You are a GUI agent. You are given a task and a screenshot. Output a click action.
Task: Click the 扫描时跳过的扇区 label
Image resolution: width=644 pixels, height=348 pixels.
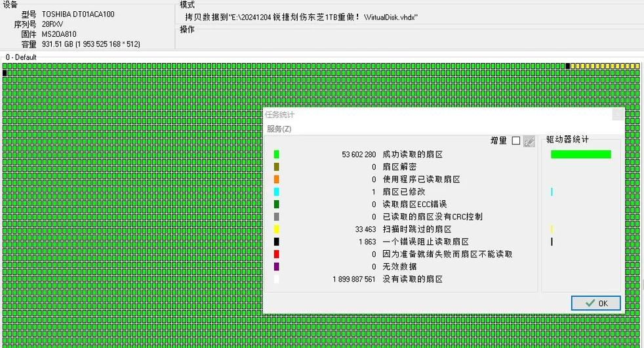[x=417, y=229]
